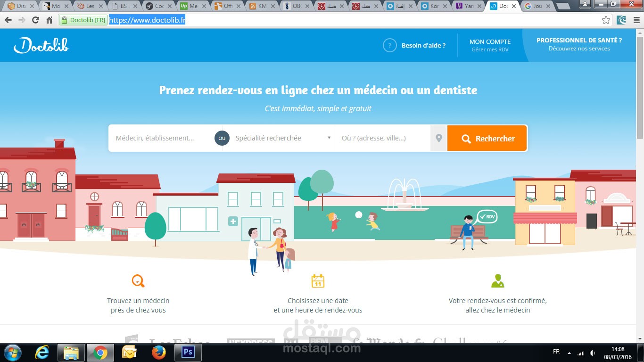The width and height of the screenshot is (644, 362).
Task: Click the browser extension icon beside star
Action: coord(621,20)
